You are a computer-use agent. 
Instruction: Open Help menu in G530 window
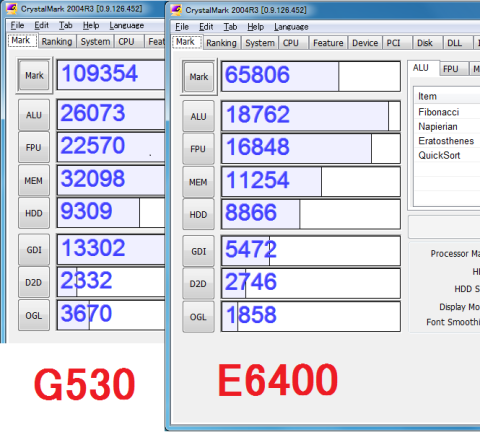click(x=91, y=25)
